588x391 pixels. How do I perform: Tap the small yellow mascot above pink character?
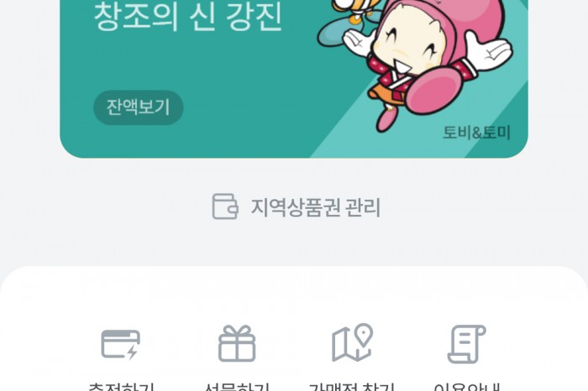click(x=350, y=9)
